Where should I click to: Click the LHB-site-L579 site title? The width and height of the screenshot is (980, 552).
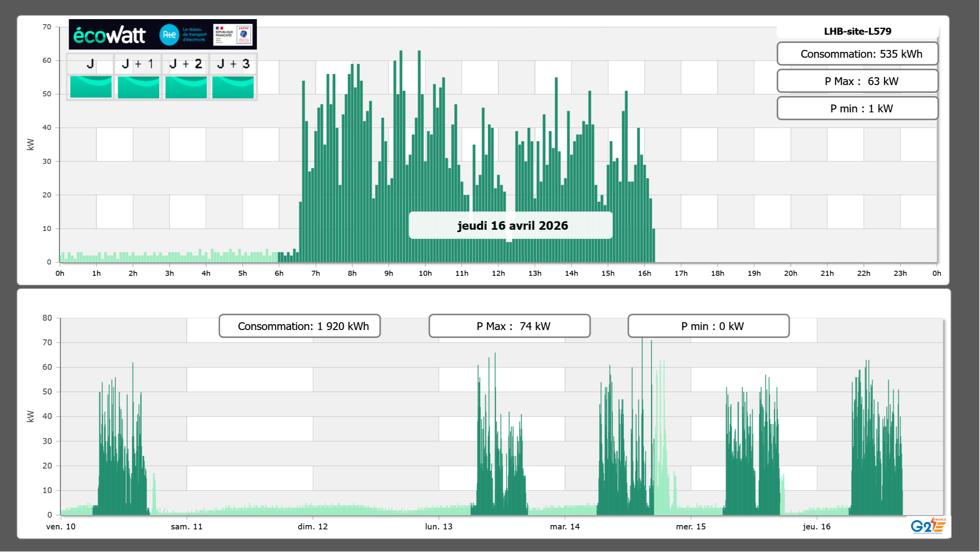[x=857, y=31]
